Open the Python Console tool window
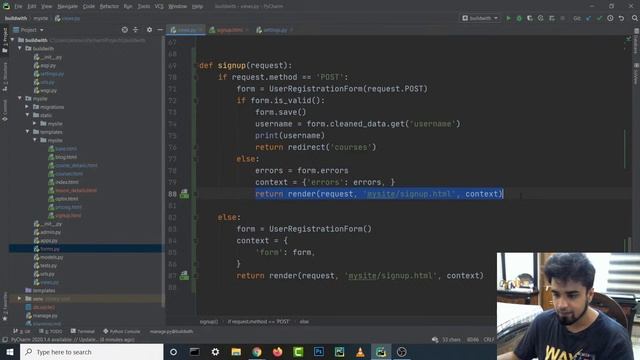This screenshot has height=360, width=640. (x=122, y=331)
